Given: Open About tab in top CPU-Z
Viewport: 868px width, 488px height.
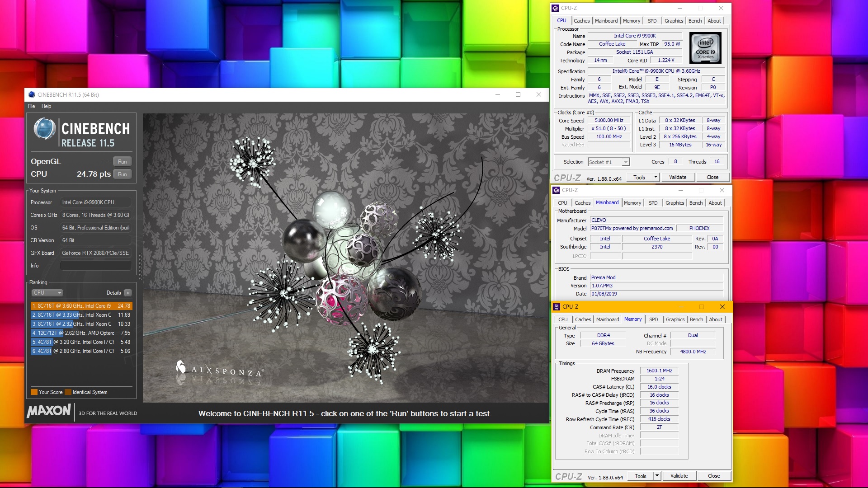Looking at the screenshot, I should [x=714, y=21].
